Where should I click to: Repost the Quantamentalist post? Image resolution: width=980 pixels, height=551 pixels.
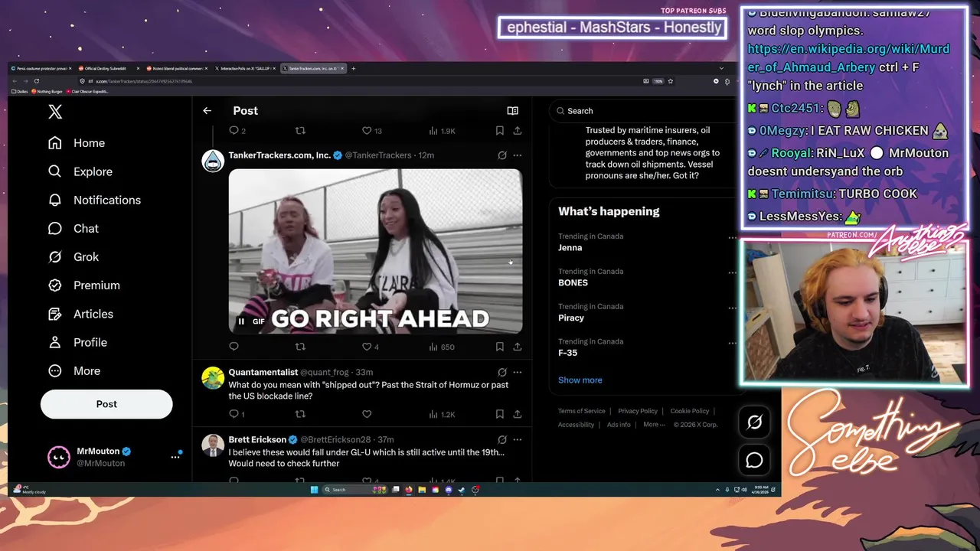pos(300,414)
